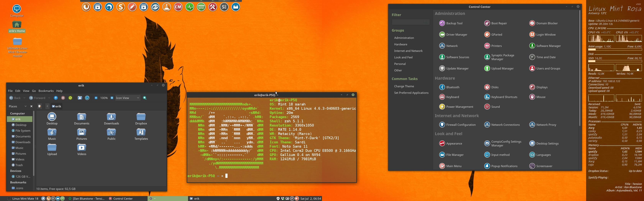The height and width of the screenshot is (201, 644).
Task: Click search magnifier in file manager toolbar
Action: [145, 98]
